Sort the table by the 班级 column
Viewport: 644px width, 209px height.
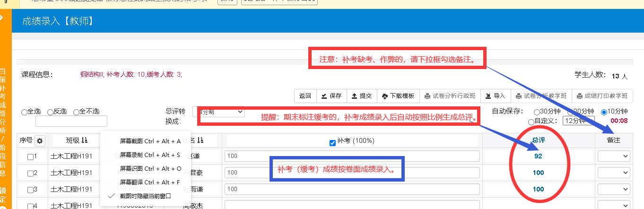point(77,140)
